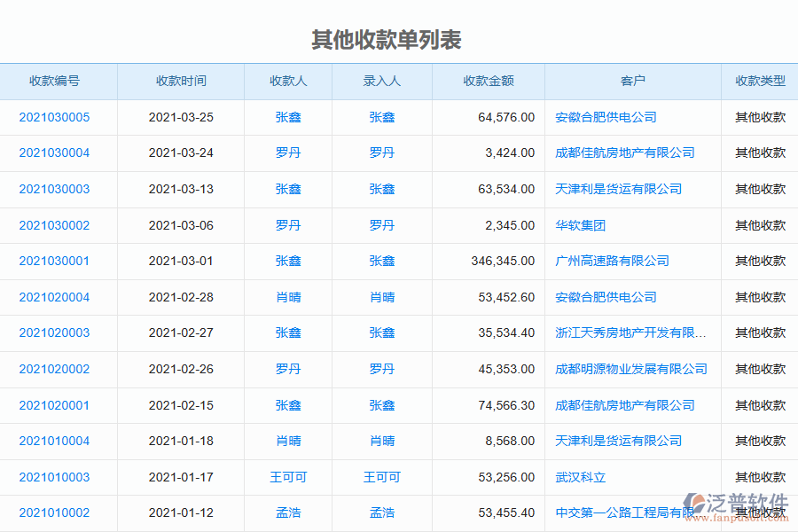Select recorder 罗丹 for receipt 2021030002
The width and height of the screenshot is (798, 532).
pos(381,224)
